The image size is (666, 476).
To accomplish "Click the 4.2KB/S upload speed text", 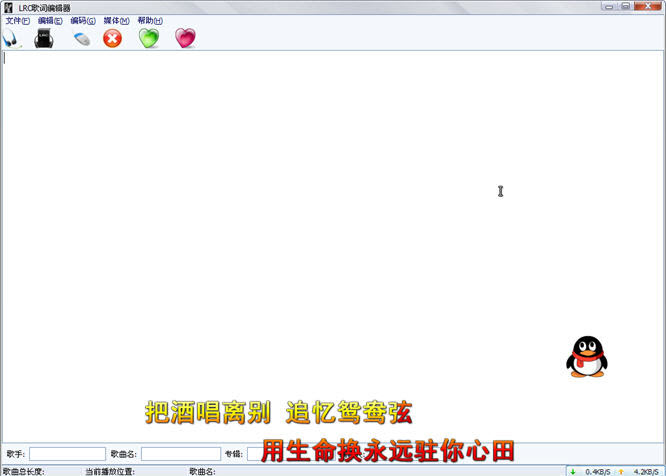I will [646, 472].
